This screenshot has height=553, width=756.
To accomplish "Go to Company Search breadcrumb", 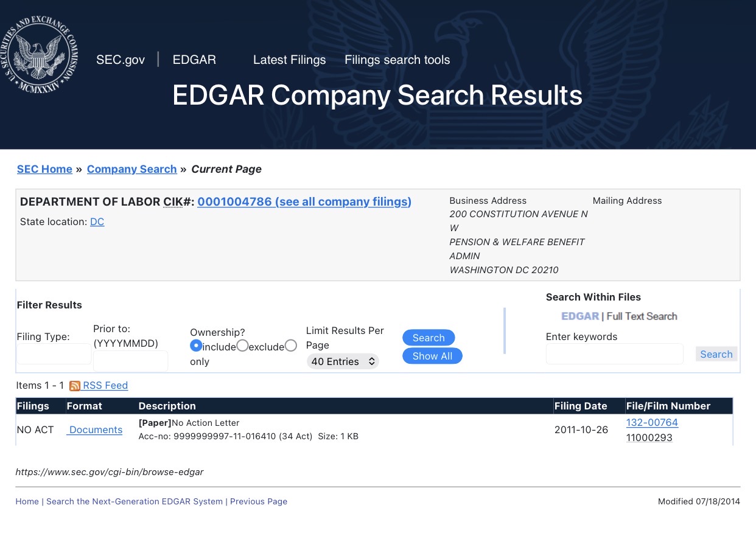I will coord(131,169).
